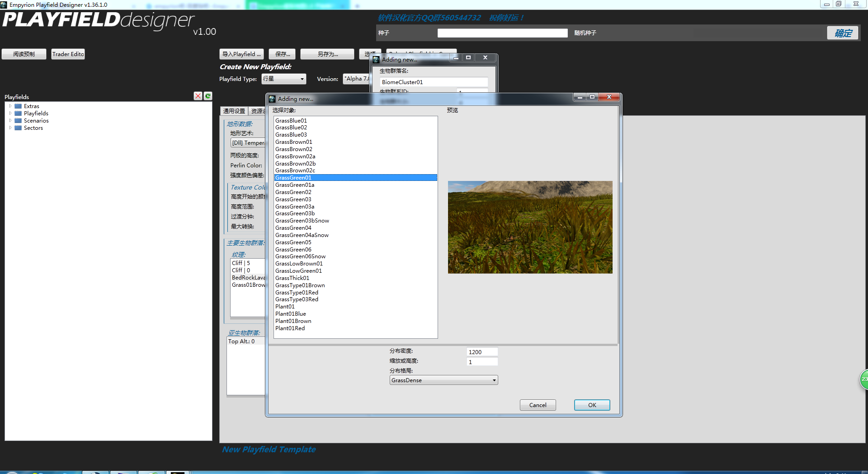Viewport: 868px width, 474px height.
Task: Select GrassGreen03a in the object list
Action: coord(355,207)
